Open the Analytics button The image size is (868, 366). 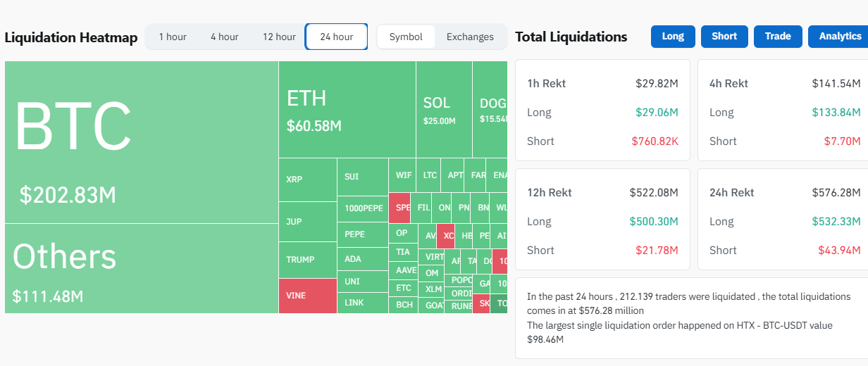pos(839,37)
